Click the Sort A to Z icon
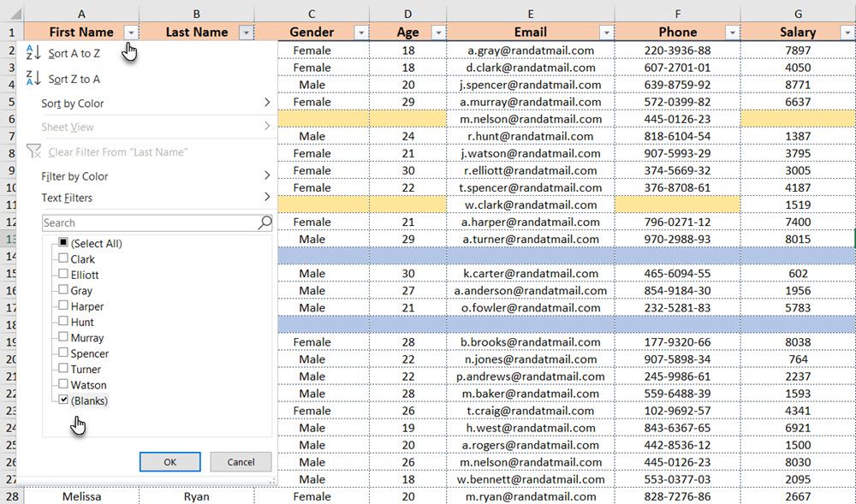856x504 pixels. 33,53
